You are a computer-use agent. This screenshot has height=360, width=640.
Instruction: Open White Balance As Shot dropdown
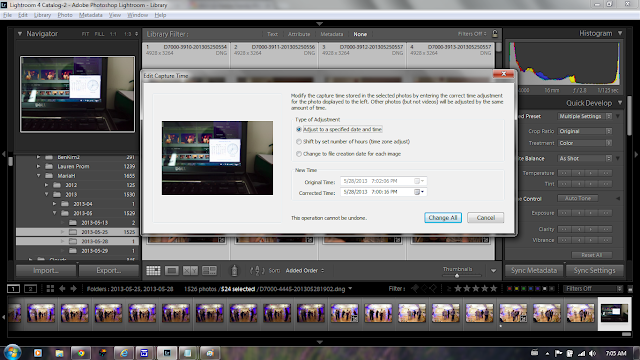point(585,158)
